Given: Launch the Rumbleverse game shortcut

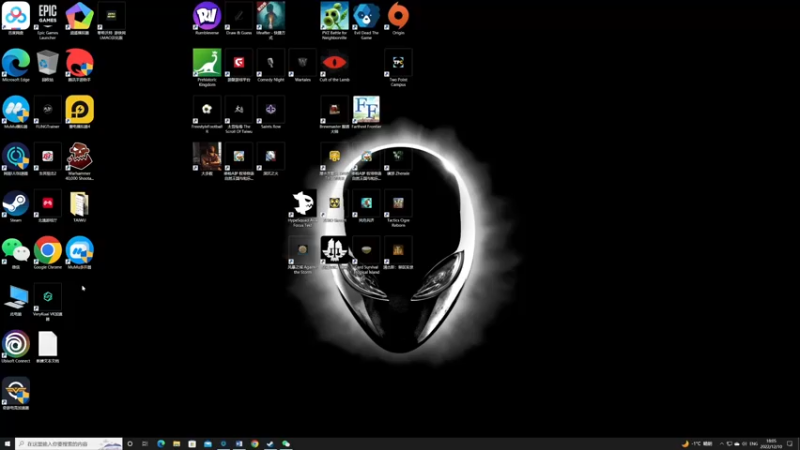Looking at the screenshot, I should [207, 18].
